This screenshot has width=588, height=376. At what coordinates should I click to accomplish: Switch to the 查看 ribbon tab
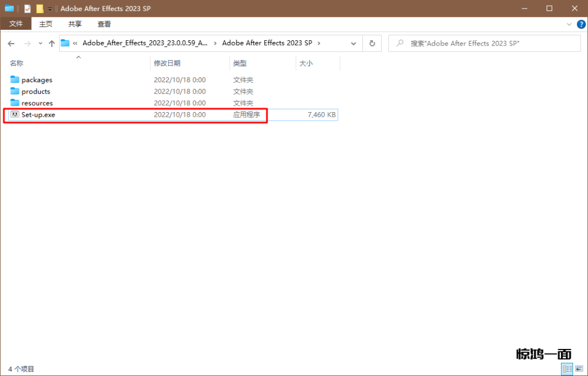point(104,24)
